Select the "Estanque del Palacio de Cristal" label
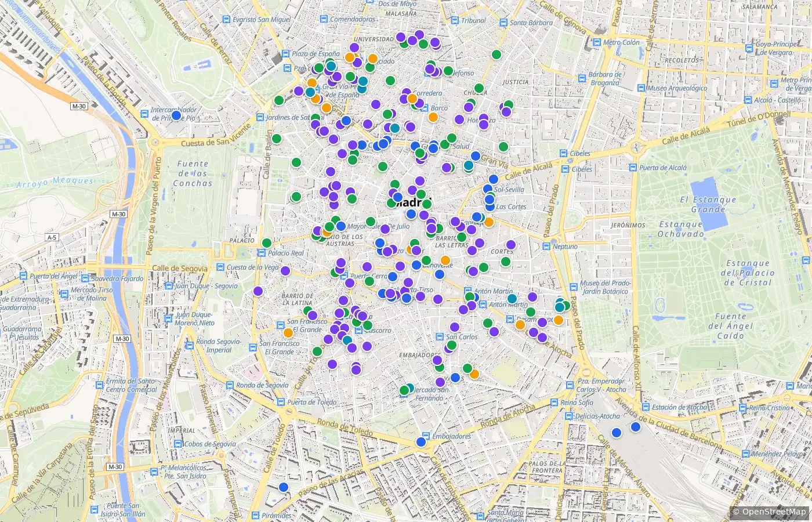Viewport: 812px width, 522px height. (x=747, y=273)
